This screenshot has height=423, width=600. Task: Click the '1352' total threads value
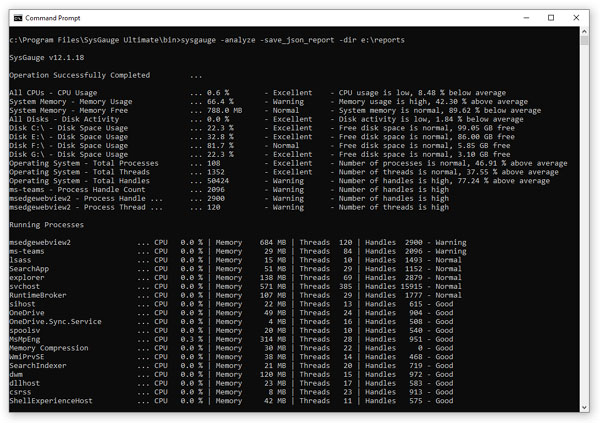click(x=215, y=172)
